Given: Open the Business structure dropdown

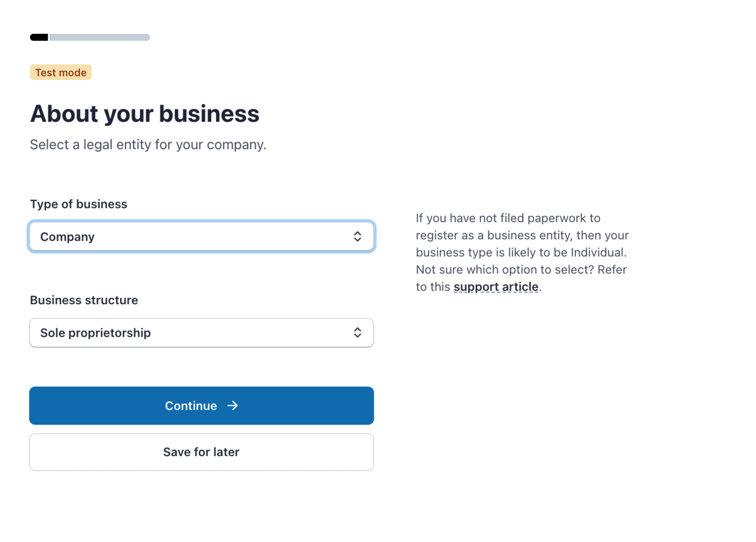Looking at the screenshot, I should (x=201, y=332).
